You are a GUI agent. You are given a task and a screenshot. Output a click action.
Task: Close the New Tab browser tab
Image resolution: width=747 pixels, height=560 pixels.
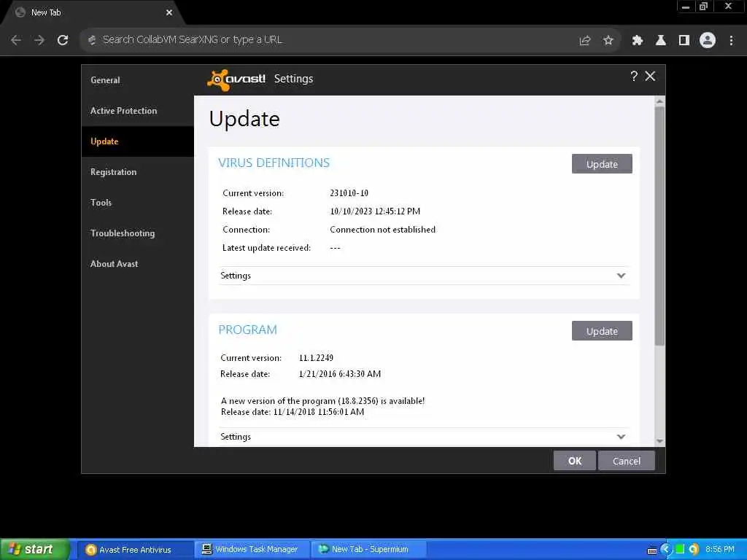(x=169, y=12)
